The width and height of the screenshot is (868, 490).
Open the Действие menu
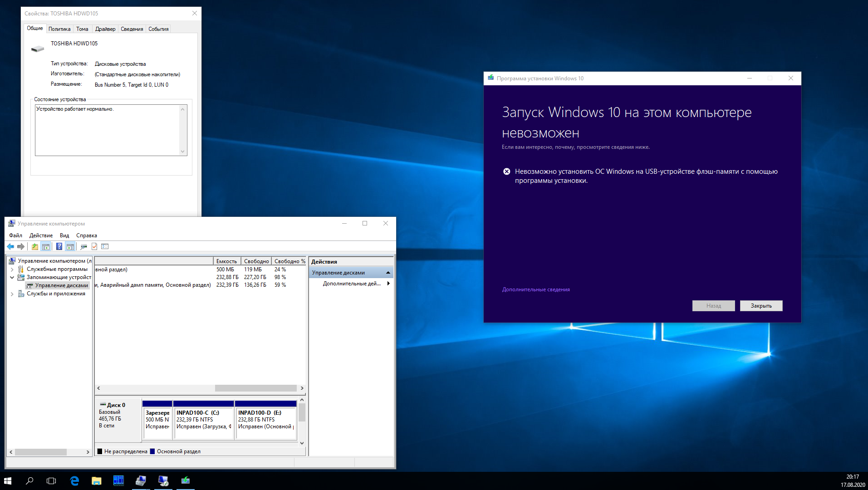[x=41, y=235]
